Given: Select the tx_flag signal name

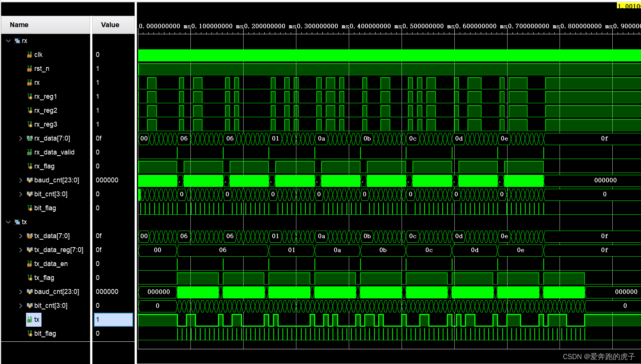Looking at the screenshot, I should (x=44, y=278).
